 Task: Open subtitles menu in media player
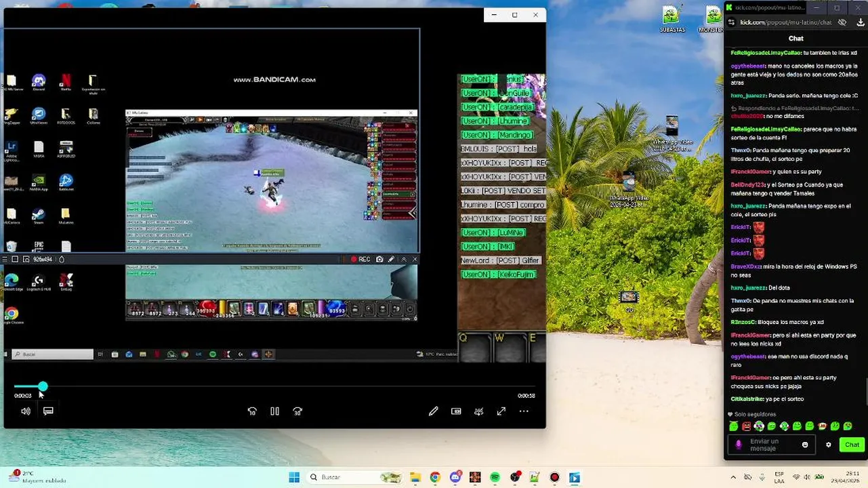[x=48, y=411]
